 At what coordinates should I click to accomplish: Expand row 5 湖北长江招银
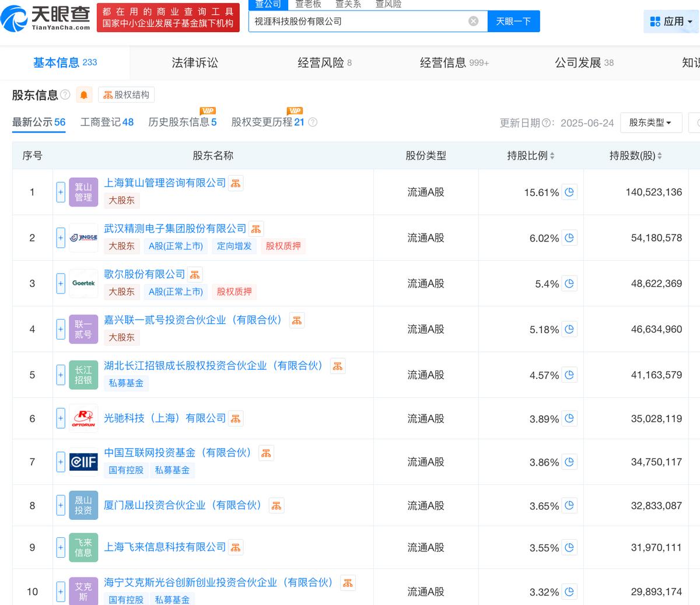coord(61,375)
